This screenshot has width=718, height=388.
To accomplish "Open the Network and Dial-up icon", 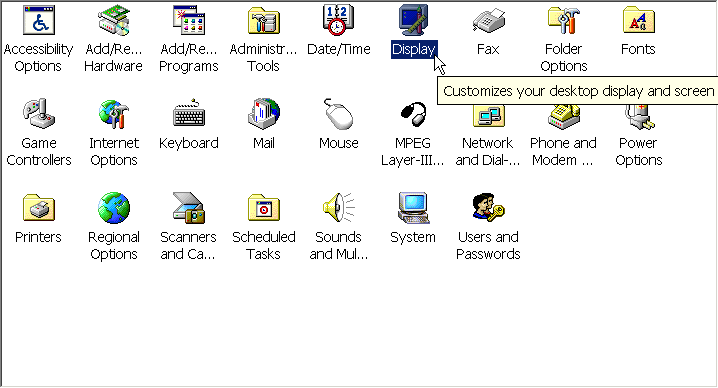I will pos(489,116).
